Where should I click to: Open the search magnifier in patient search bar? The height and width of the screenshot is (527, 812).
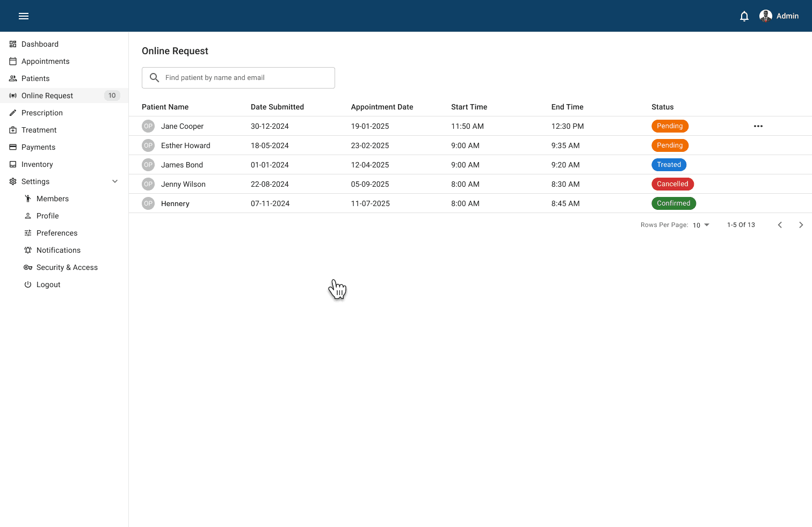point(154,77)
